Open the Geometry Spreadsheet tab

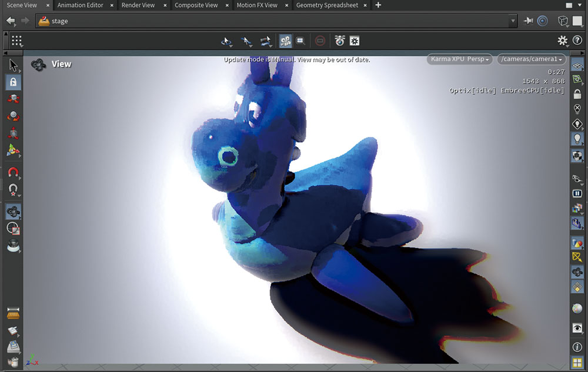point(327,5)
